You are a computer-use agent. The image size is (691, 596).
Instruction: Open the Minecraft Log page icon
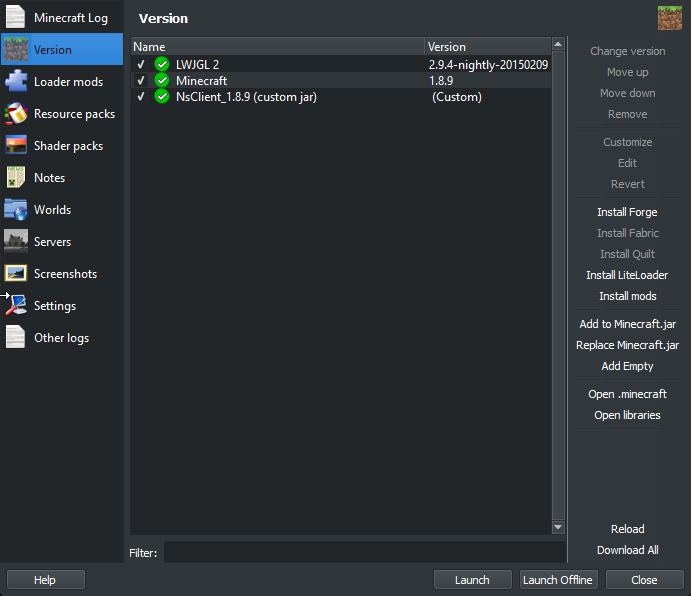16,18
